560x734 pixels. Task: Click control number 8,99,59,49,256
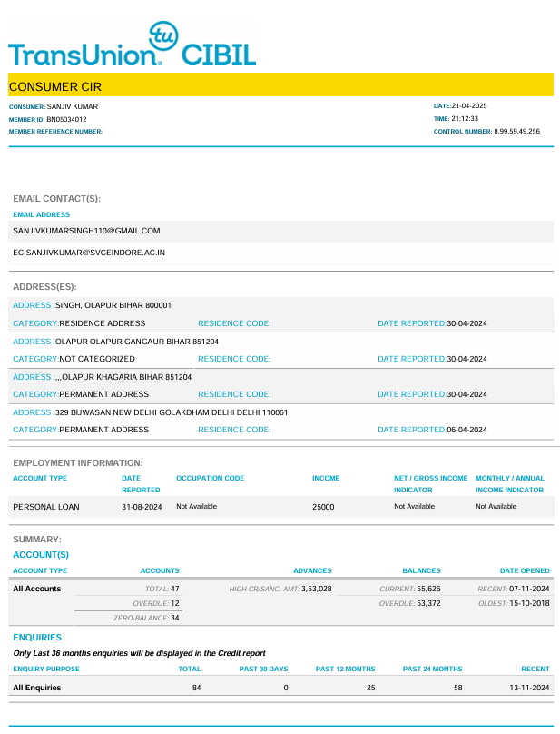pos(517,131)
